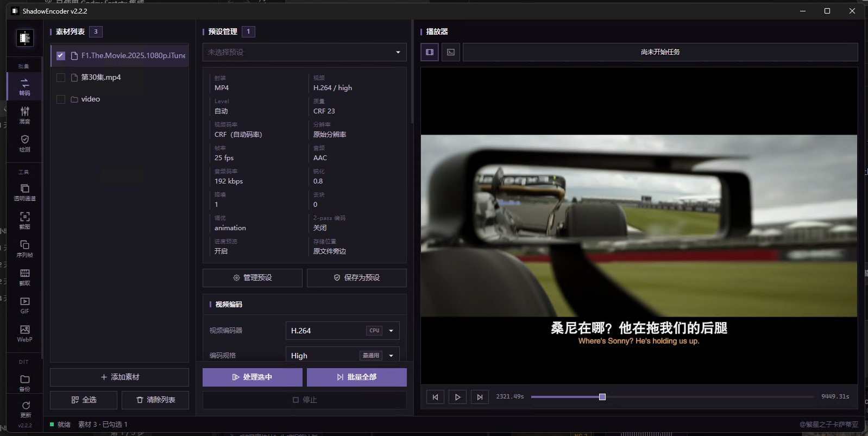Expand the 编码规格 High dropdown
868x436 pixels.
point(343,355)
